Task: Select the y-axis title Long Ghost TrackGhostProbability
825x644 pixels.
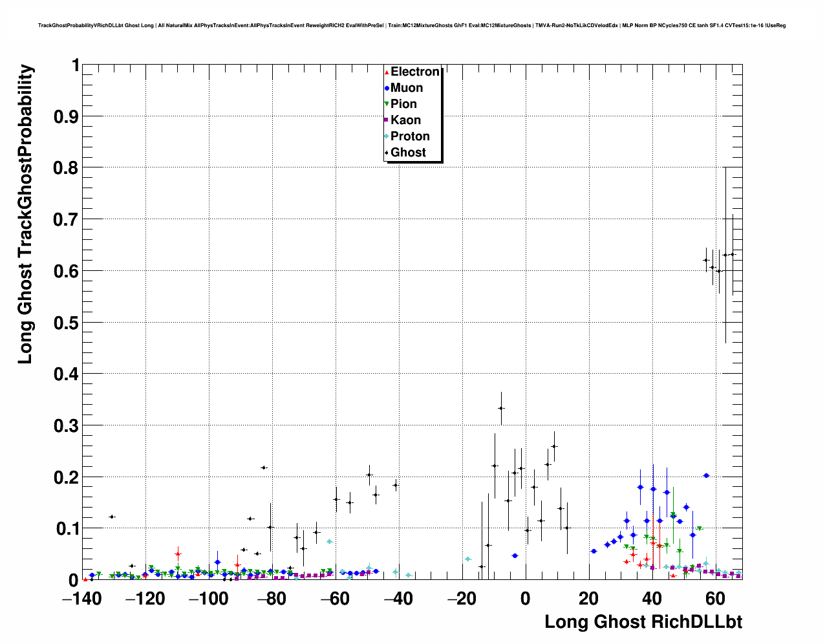Action: point(25,215)
